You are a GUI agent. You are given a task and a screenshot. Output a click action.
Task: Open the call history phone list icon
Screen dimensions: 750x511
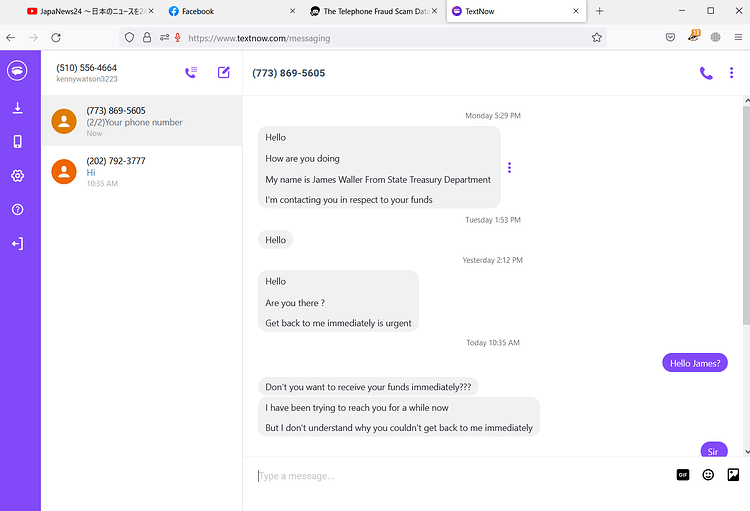click(x=191, y=72)
